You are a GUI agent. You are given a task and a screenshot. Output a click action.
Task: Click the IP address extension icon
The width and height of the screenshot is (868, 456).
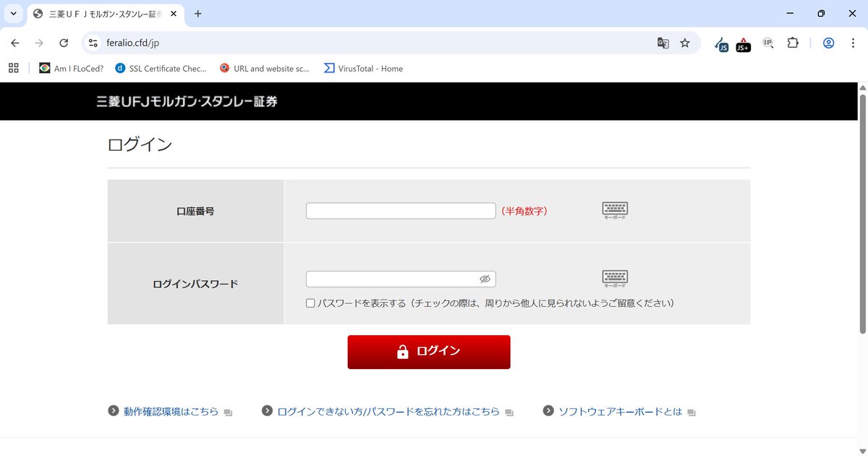tap(767, 43)
